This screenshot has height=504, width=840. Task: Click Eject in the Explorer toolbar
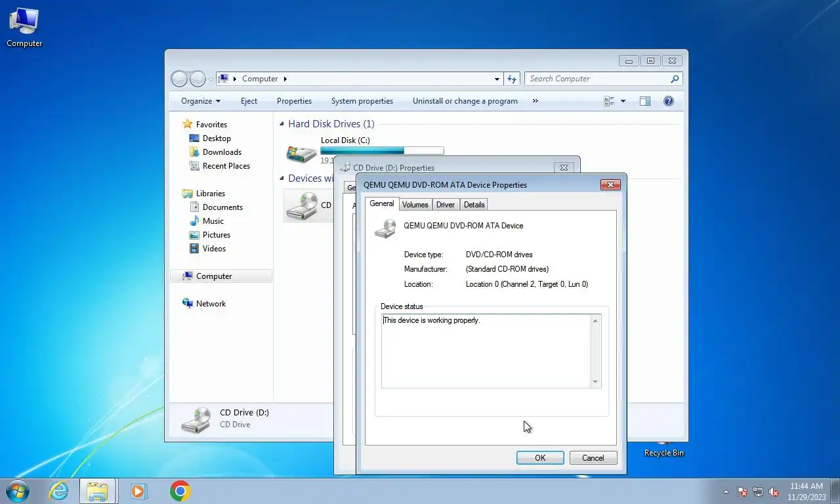249,101
